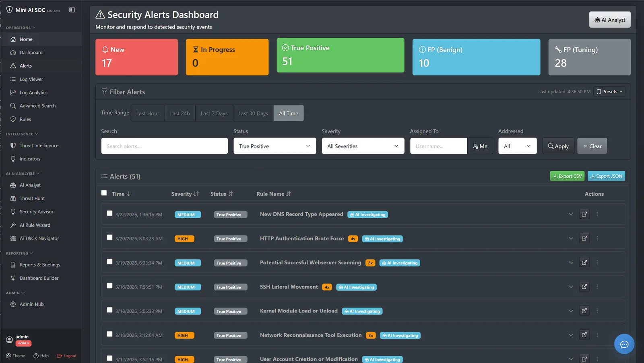Expand the New DNS Record Type Appeared row
The height and width of the screenshot is (363, 644).
[x=571, y=214]
